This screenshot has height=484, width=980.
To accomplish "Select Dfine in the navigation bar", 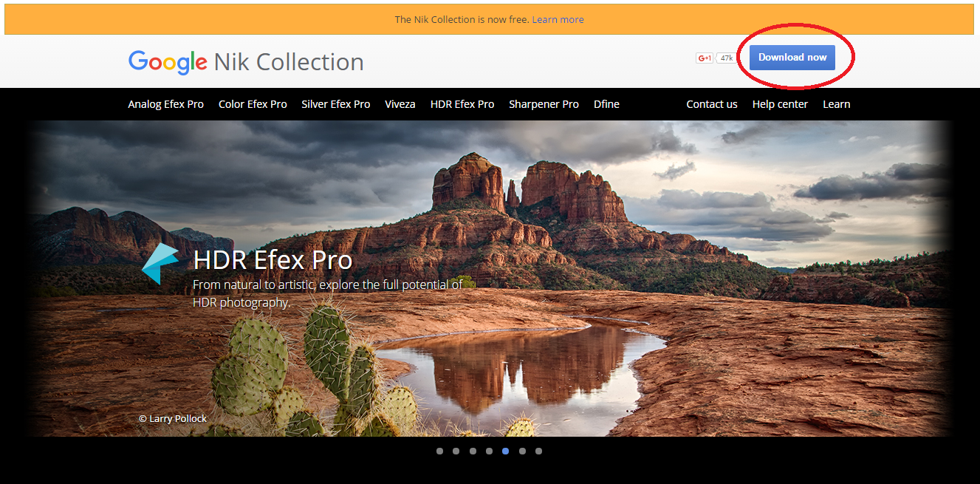I will tap(606, 104).
